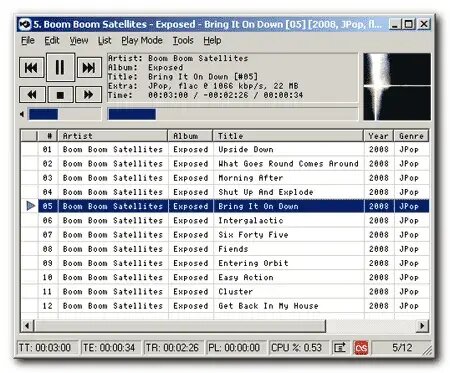Click the CPU % status field
The image size is (450, 373).
click(299, 348)
